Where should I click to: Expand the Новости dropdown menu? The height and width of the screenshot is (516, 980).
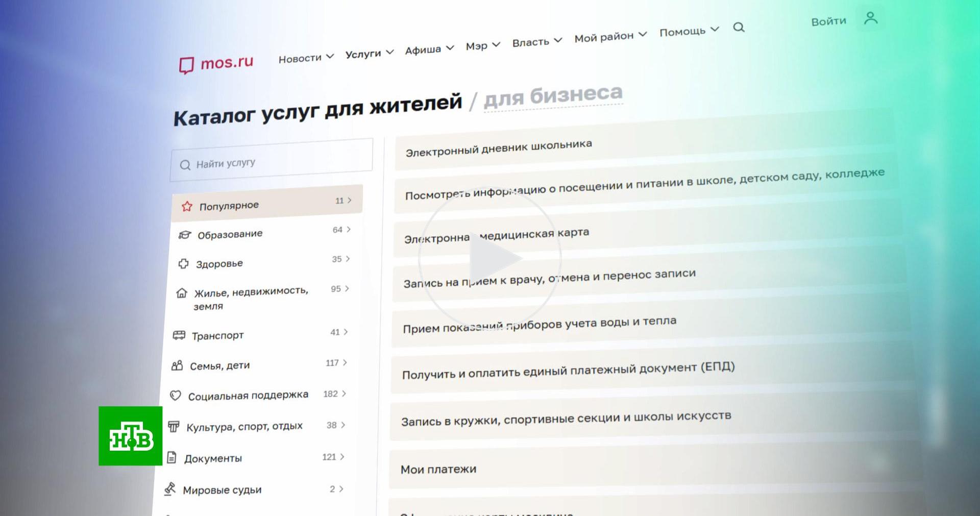click(305, 58)
